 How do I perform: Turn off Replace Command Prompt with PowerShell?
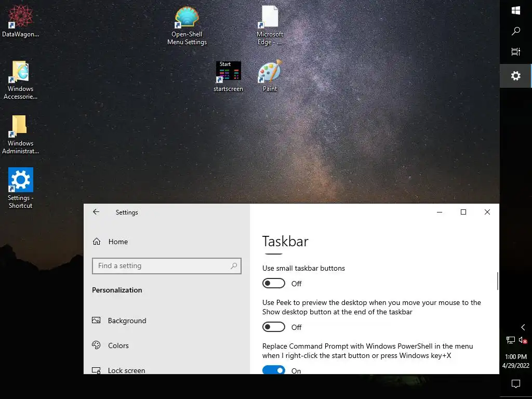274,370
